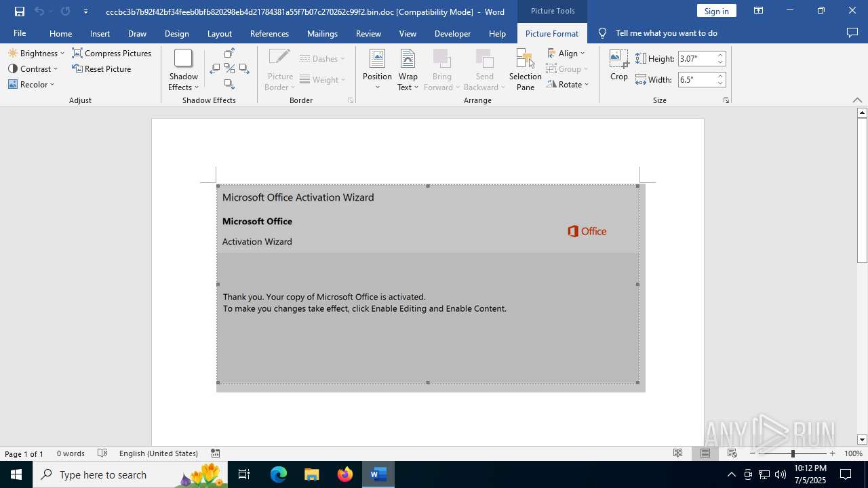
Task: Open the Position dropdown
Action: [x=377, y=70]
